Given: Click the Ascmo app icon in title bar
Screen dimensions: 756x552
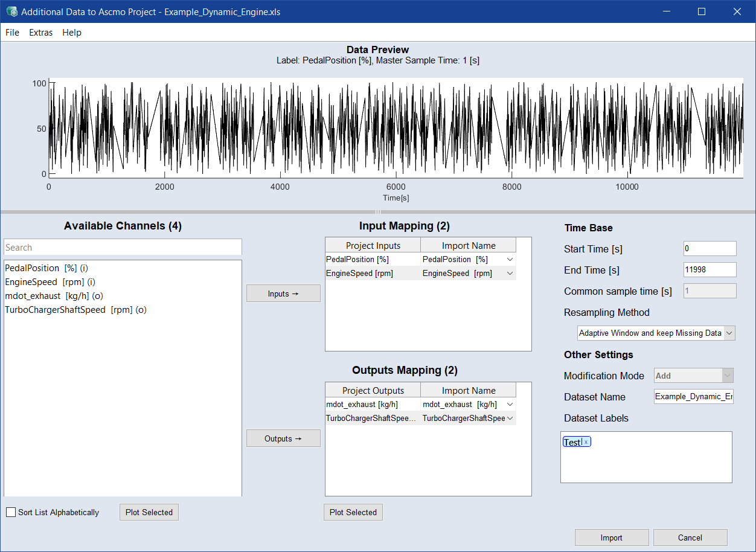Looking at the screenshot, I should coord(11,11).
